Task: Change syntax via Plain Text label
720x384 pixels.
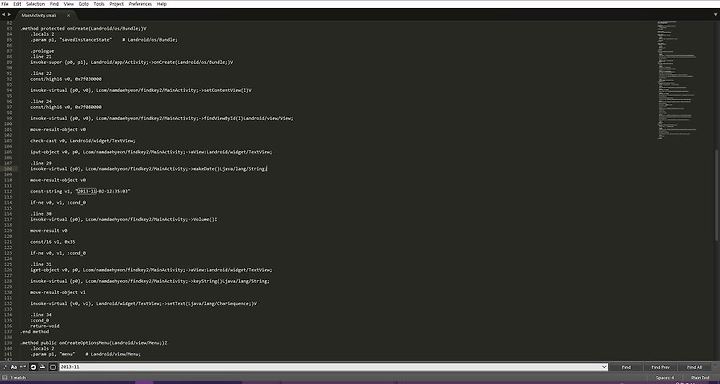Action: tap(700, 378)
